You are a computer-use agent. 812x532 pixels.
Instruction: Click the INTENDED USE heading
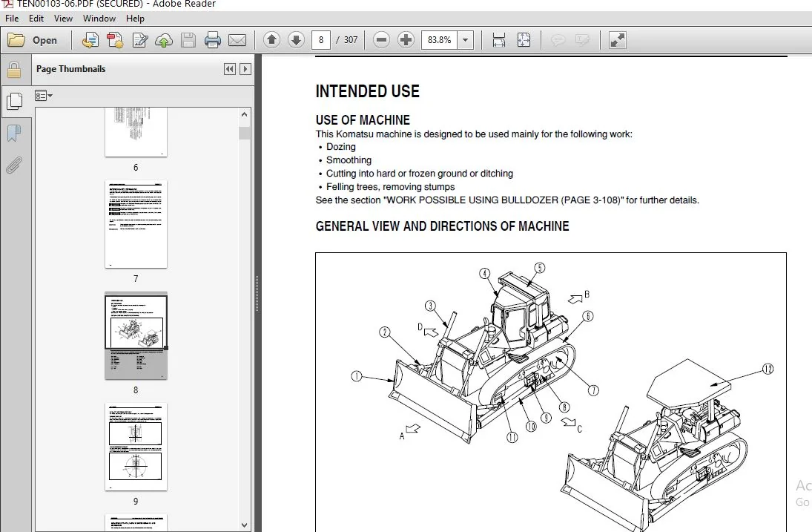pos(367,91)
